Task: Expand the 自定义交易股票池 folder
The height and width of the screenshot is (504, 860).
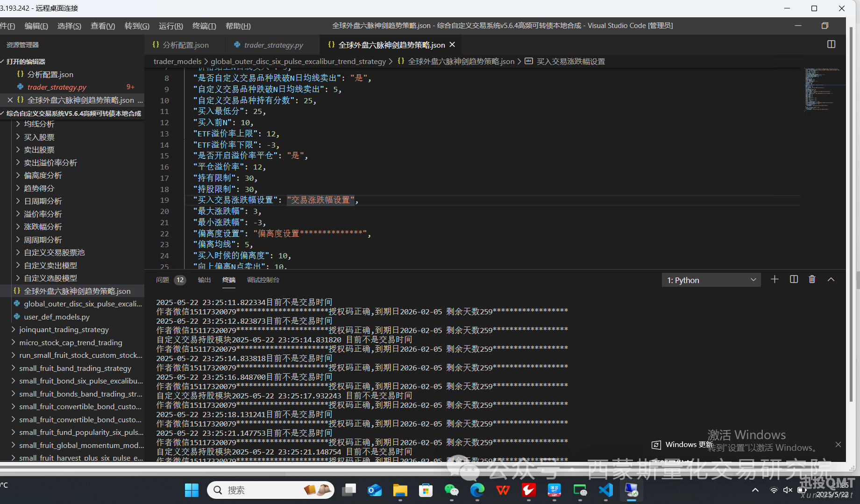Action: pyautogui.click(x=54, y=252)
